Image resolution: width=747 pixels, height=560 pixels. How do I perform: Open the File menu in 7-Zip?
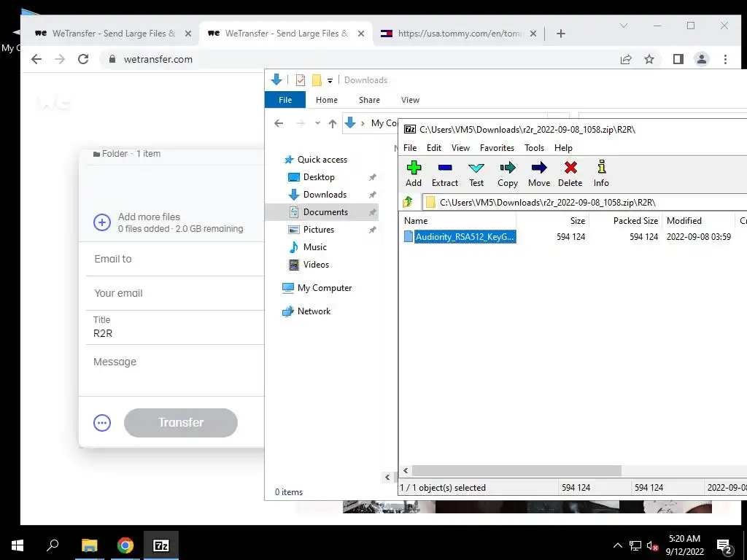[x=410, y=148]
